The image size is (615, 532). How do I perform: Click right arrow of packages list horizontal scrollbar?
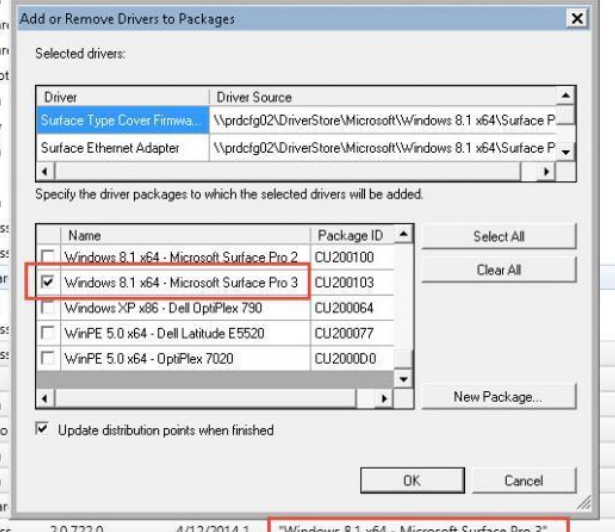[384, 399]
